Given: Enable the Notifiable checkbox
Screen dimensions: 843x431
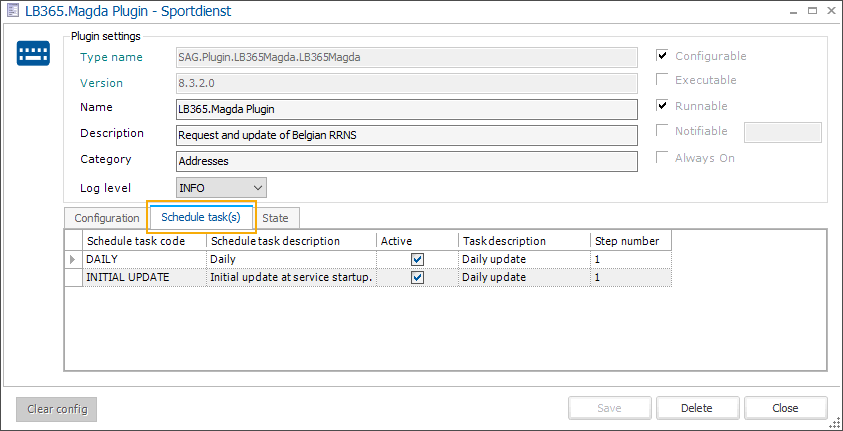Looking at the screenshot, I should coord(662,131).
